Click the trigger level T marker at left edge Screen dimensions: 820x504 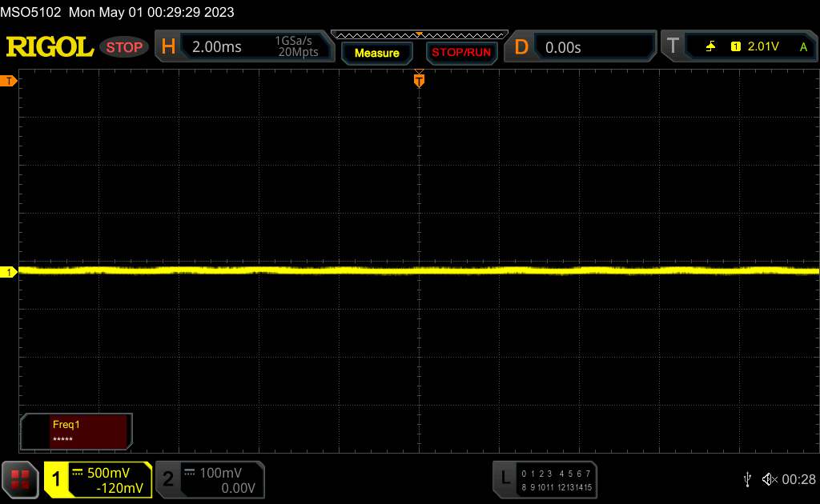pos(8,81)
